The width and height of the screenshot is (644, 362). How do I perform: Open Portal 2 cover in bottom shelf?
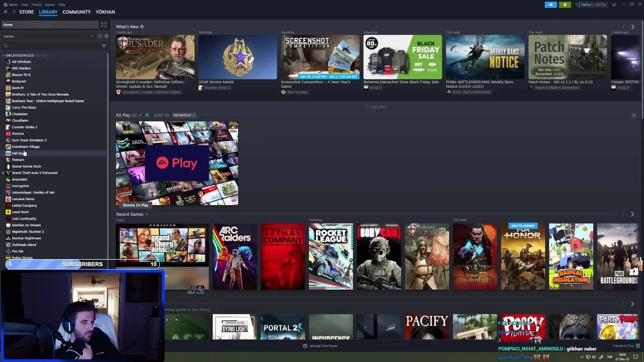[282, 327]
